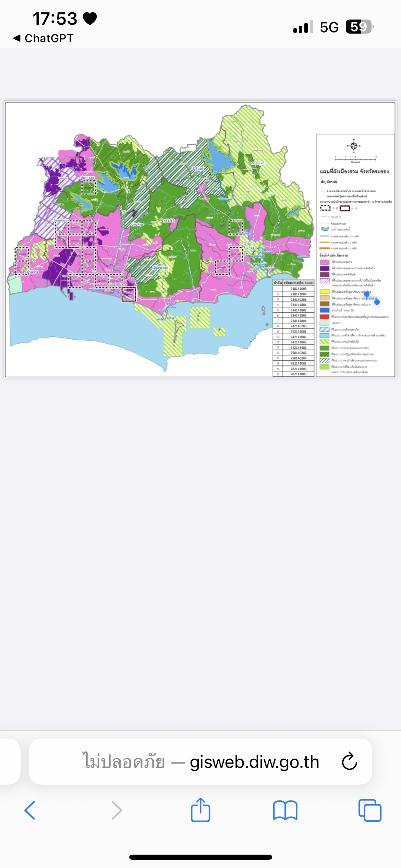The width and height of the screenshot is (401, 868).
Task: Return to ChatGPT via back arrow
Action: (x=17, y=38)
